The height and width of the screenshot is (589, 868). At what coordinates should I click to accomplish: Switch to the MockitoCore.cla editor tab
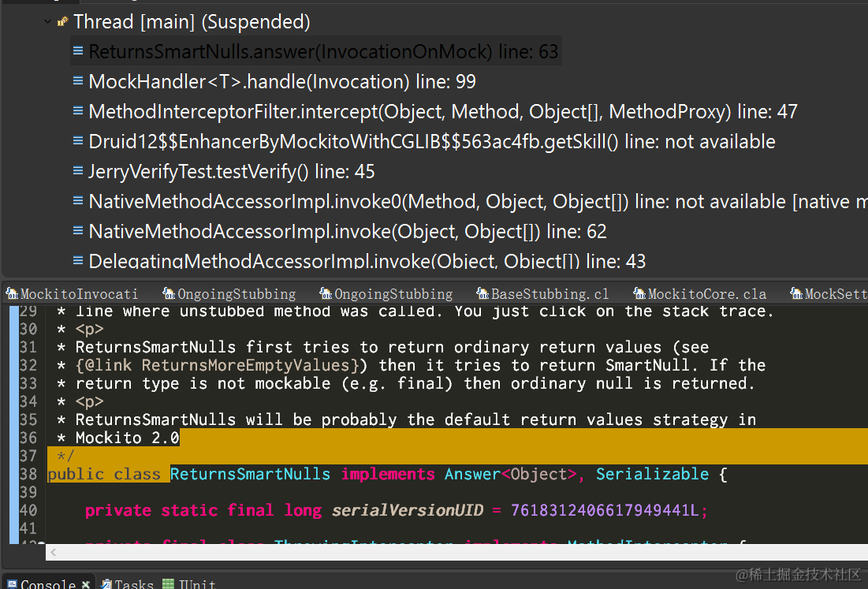coord(700,294)
